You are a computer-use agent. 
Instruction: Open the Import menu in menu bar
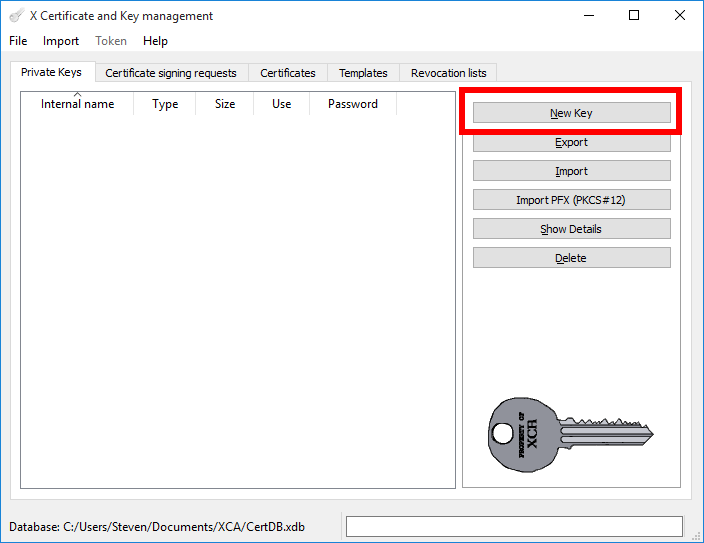(61, 41)
